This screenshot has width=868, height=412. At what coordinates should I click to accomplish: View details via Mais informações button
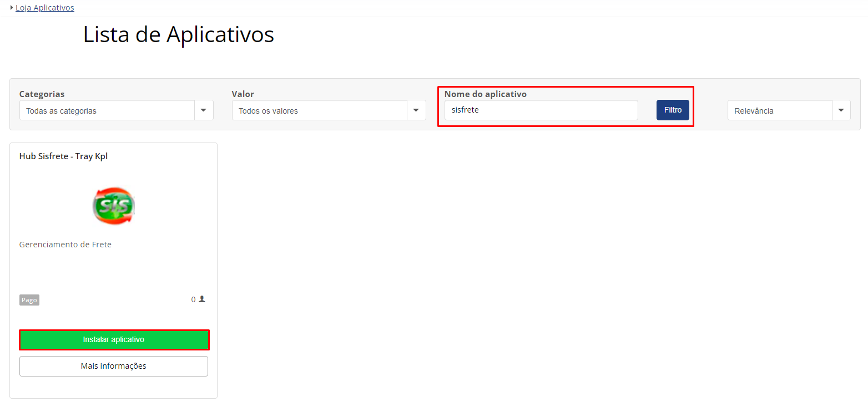pyautogui.click(x=114, y=366)
